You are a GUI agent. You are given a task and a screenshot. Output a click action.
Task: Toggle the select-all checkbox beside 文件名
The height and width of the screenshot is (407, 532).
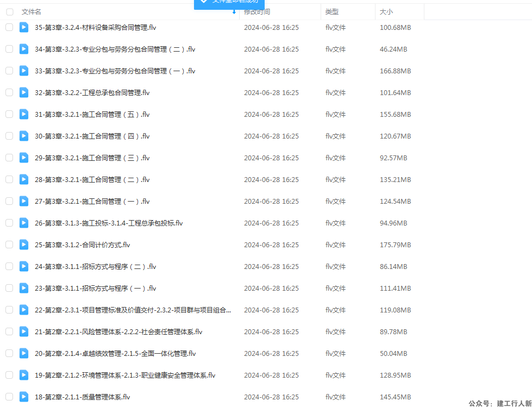(9, 12)
